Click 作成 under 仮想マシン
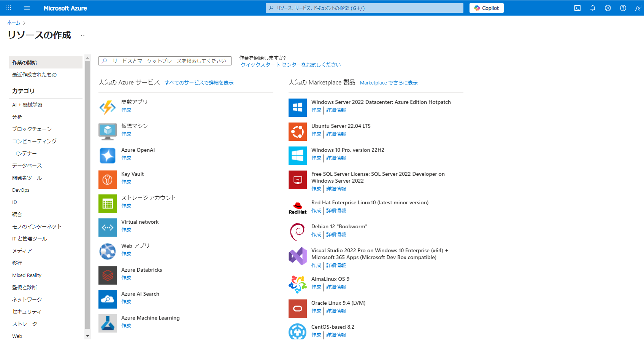The image size is (644, 347). pos(126,134)
